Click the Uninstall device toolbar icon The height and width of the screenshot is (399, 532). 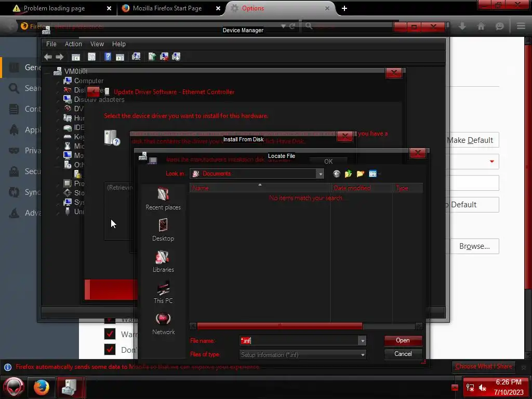164,57
